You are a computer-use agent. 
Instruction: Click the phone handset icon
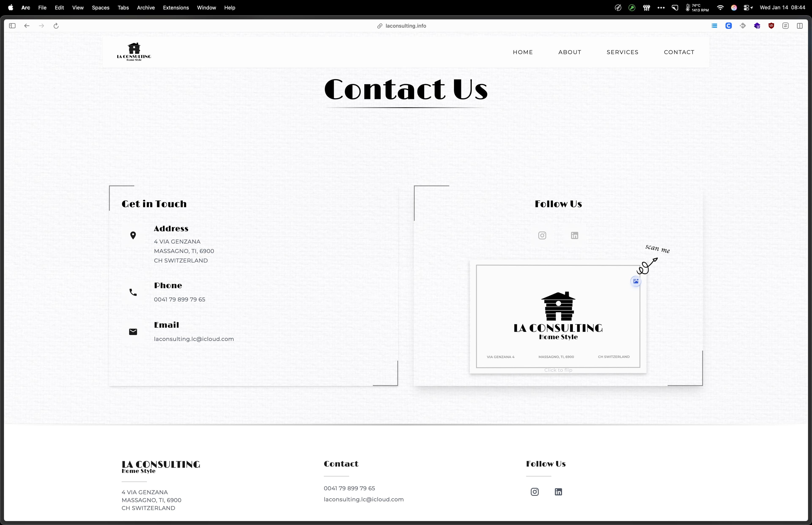tap(133, 292)
